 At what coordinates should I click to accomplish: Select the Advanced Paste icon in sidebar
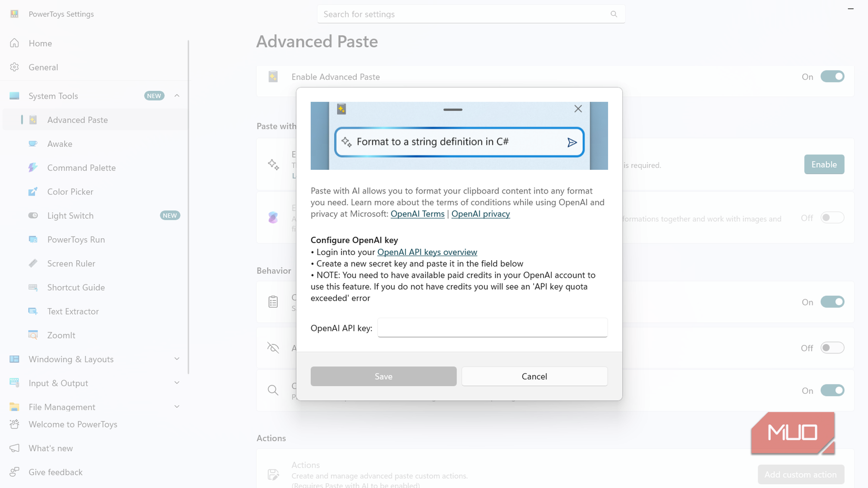point(33,119)
